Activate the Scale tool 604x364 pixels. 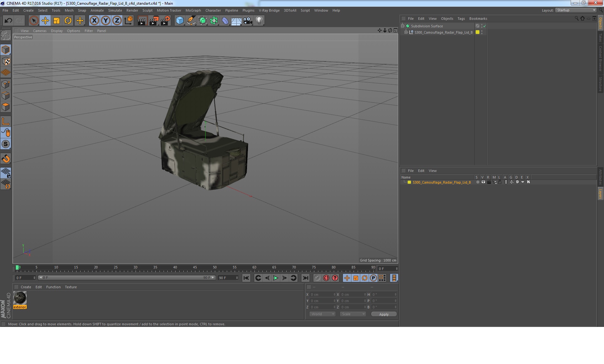click(x=57, y=21)
